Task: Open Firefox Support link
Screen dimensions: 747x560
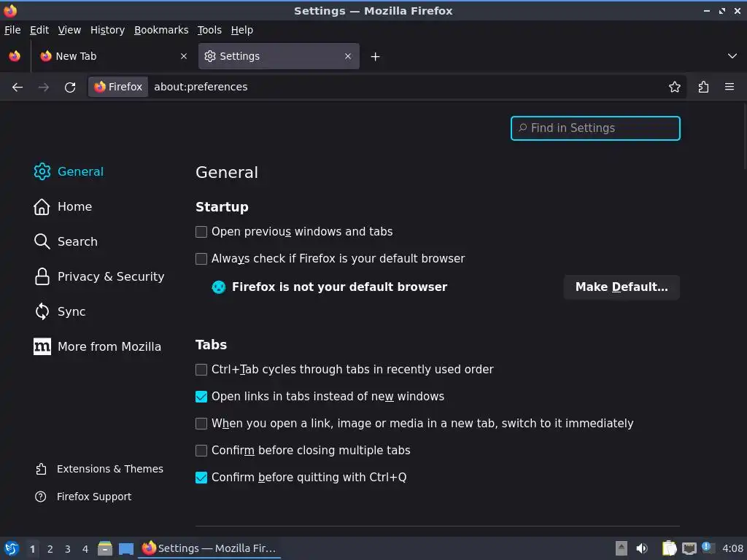Action: pos(83,497)
